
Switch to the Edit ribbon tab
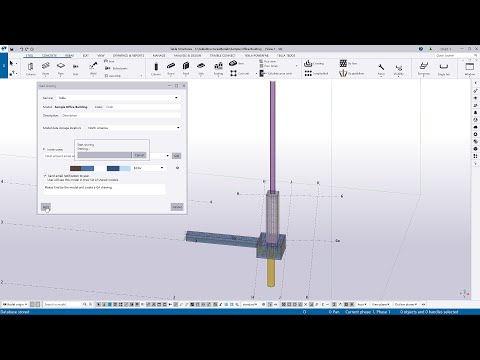coord(86,55)
